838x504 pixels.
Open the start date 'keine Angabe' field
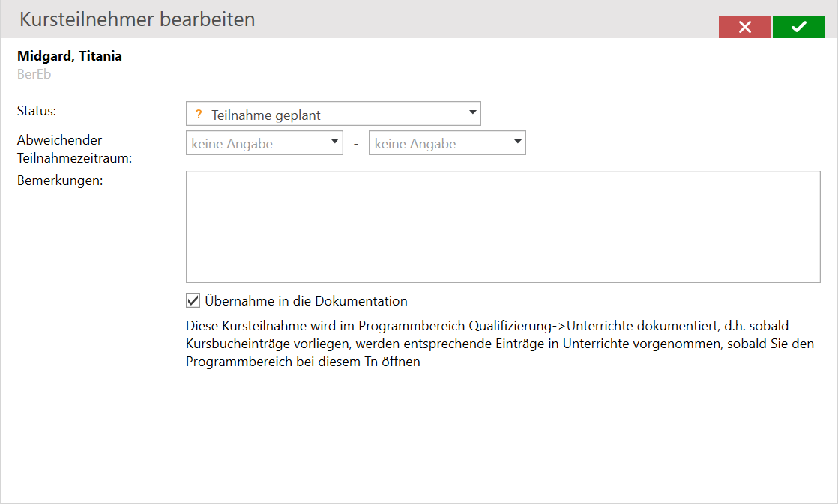[x=255, y=143]
